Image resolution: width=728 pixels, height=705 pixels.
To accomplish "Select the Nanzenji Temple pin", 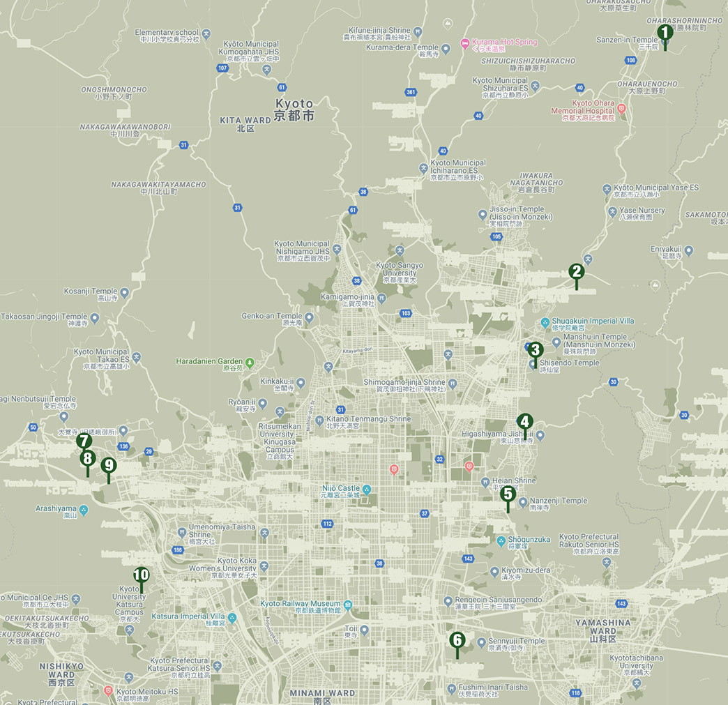I will [523, 502].
